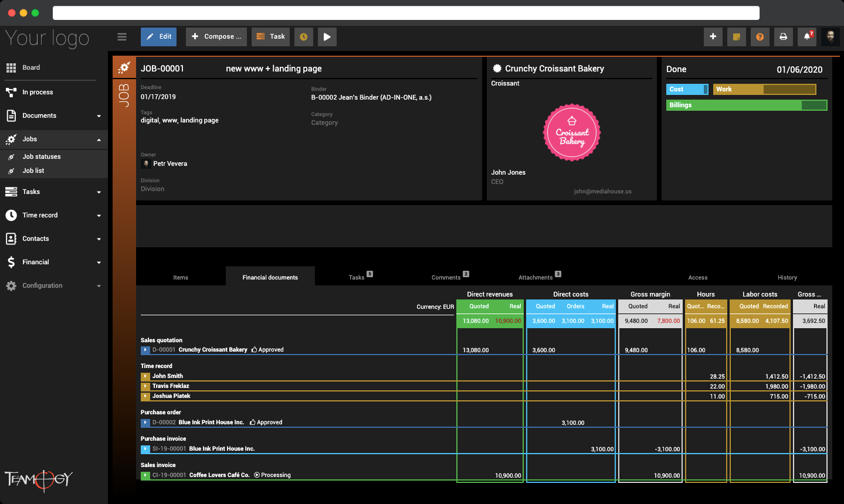Click the green Billings progress bar
Image resolution: width=844 pixels, height=504 pixels.
(x=747, y=105)
